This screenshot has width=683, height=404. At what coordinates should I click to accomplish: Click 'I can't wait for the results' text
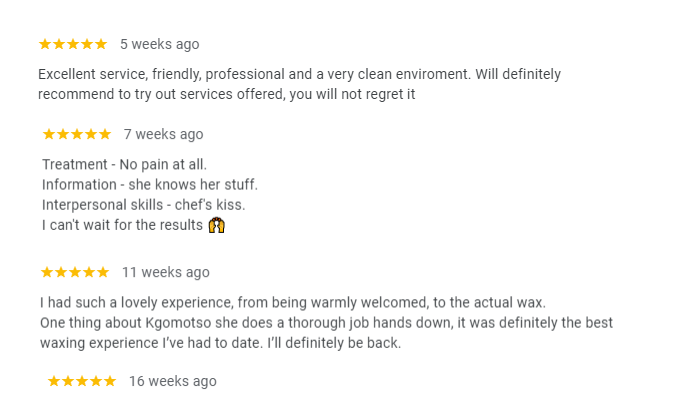tap(122, 225)
